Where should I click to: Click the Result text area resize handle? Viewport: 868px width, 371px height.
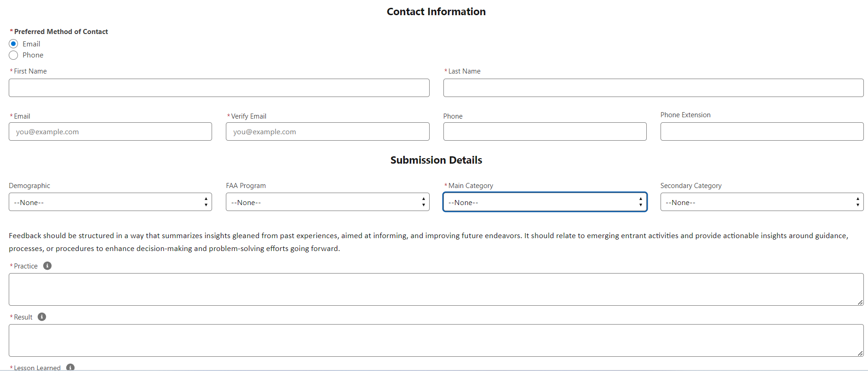(x=860, y=354)
